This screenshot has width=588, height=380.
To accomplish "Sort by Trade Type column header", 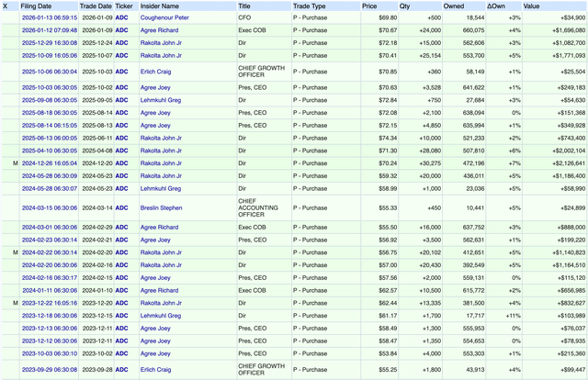I will tap(310, 6).
